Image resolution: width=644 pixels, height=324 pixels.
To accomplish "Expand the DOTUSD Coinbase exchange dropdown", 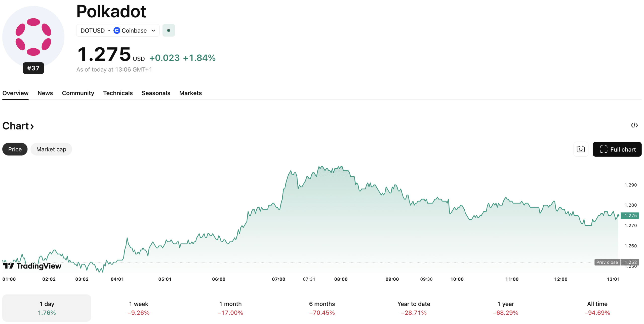I will (118, 30).
